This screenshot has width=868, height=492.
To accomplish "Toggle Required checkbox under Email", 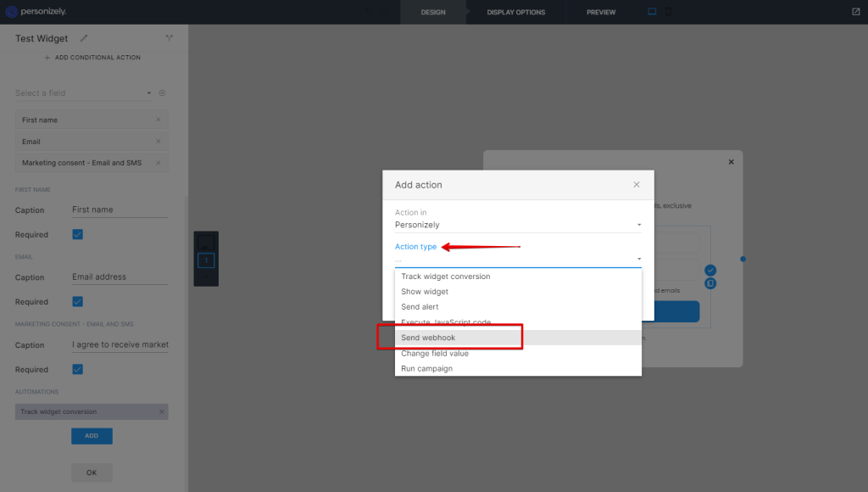I will [x=77, y=301].
